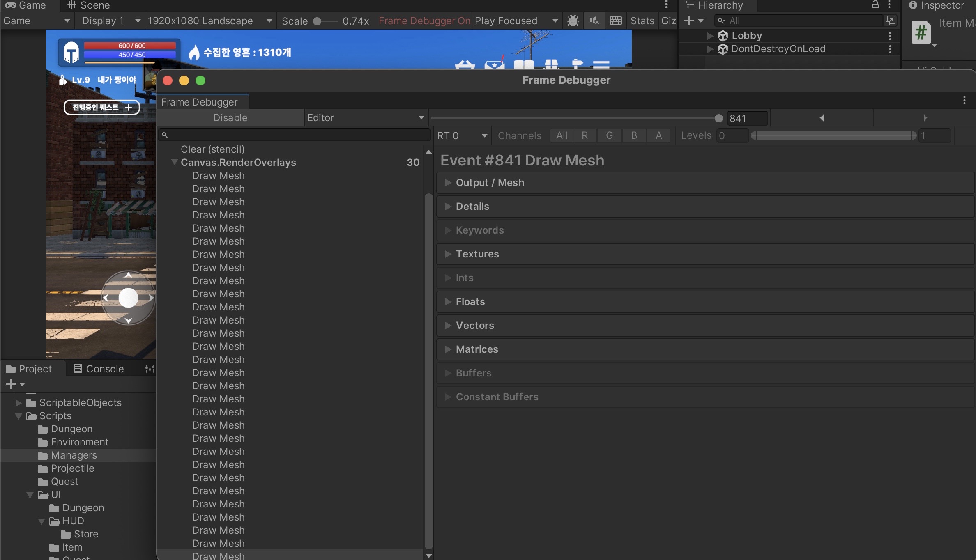Viewport: 976px width, 560px height.
Task: Click the plus create icon in Hierarchy
Action: [690, 21]
